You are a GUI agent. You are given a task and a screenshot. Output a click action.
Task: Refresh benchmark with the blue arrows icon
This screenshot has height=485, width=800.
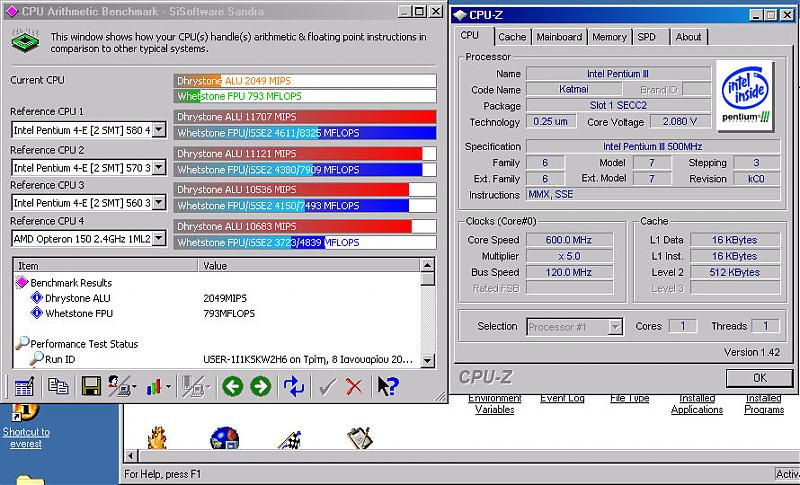click(x=293, y=386)
